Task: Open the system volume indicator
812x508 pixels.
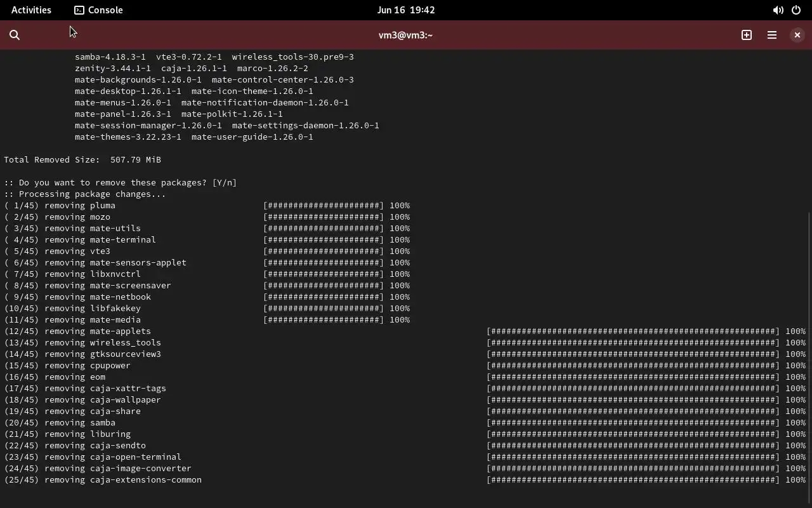Action: pos(778,10)
